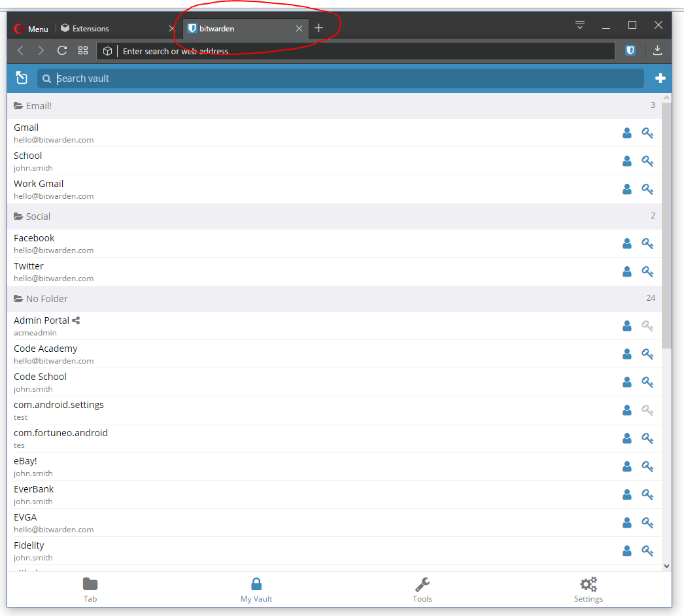Image resolution: width=684 pixels, height=616 pixels.
Task: Click user icon in Work Gmail row
Action: tap(627, 190)
